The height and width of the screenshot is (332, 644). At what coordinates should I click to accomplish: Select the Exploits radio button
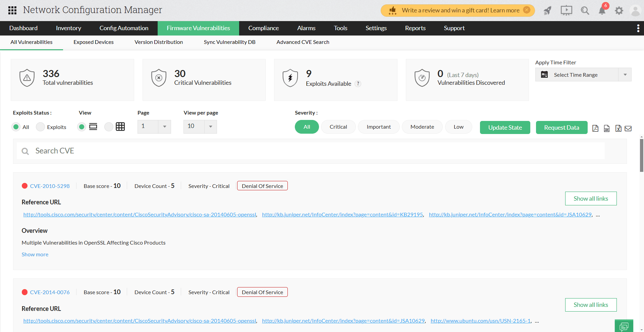pyautogui.click(x=40, y=127)
